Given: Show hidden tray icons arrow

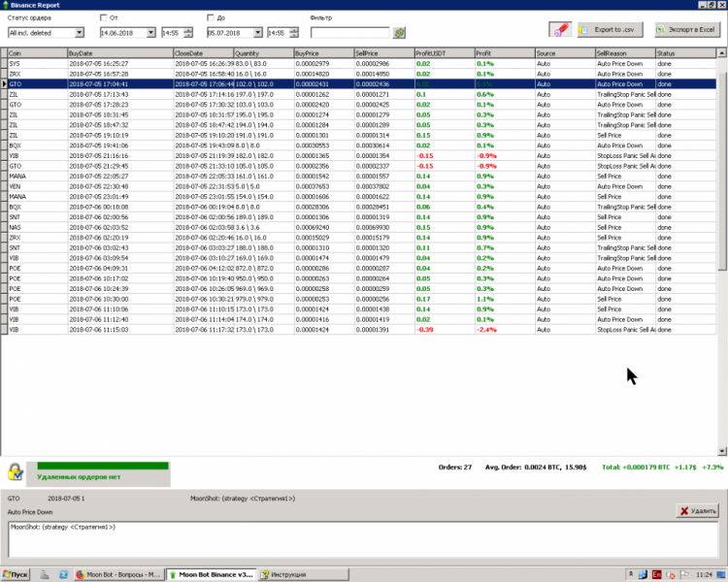Looking at the screenshot, I should tap(631, 574).
